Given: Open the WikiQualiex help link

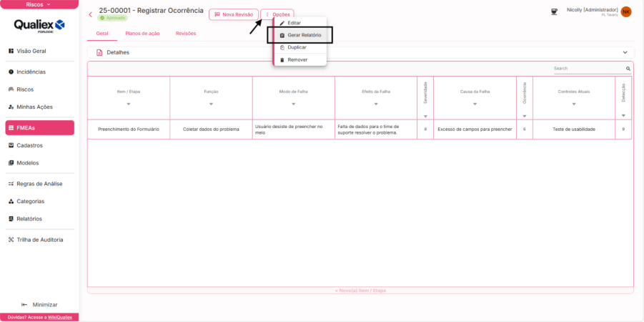Looking at the screenshot, I should point(61,317).
